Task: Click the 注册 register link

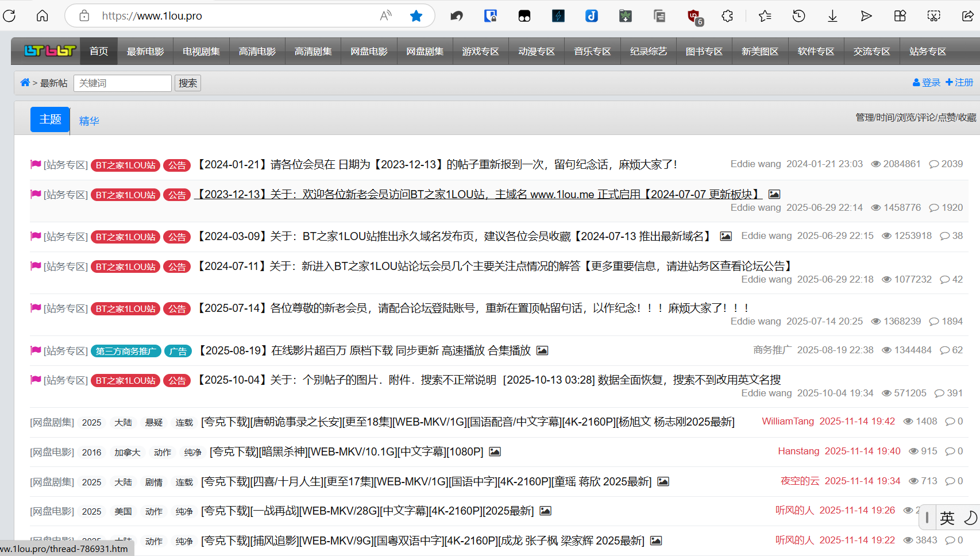Action: [959, 83]
